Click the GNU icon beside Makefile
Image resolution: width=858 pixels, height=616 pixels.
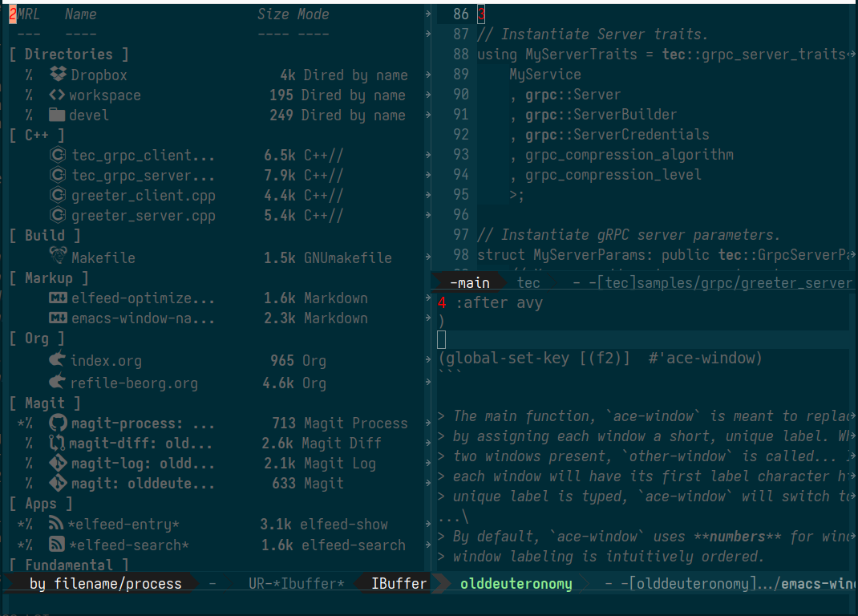(x=58, y=256)
